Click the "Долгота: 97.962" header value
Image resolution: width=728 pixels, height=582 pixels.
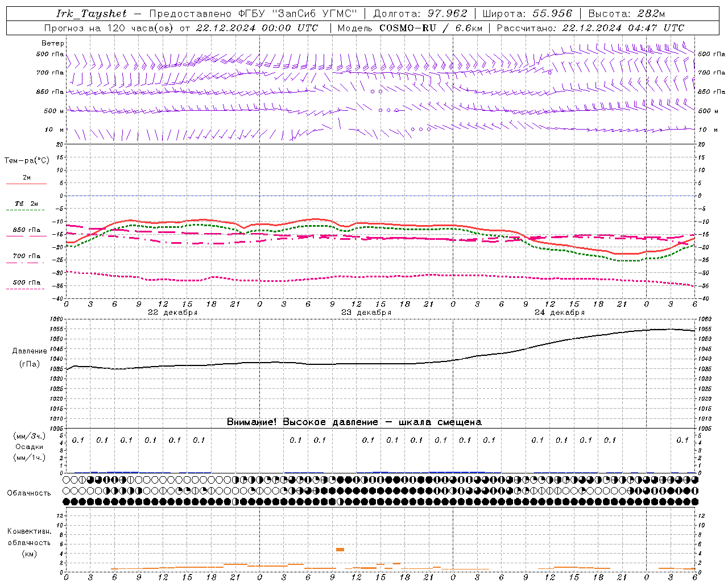tap(420, 14)
